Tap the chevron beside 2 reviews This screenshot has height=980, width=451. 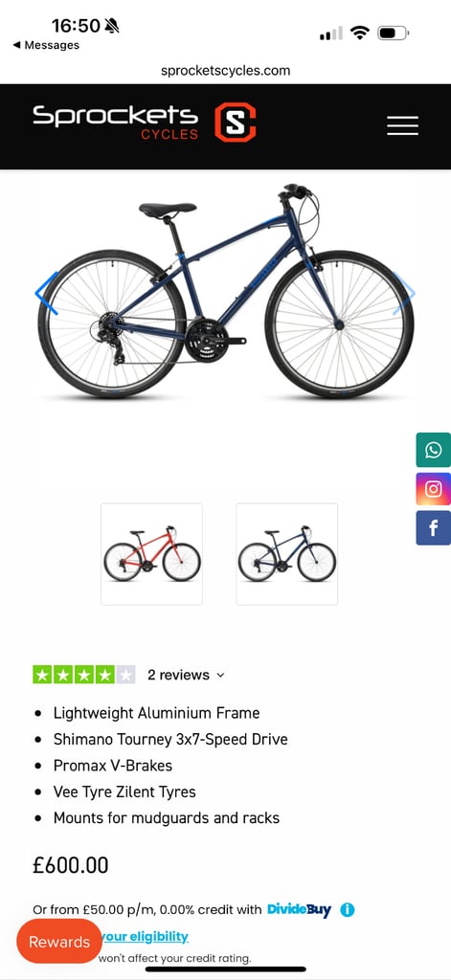click(x=220, y=676)
